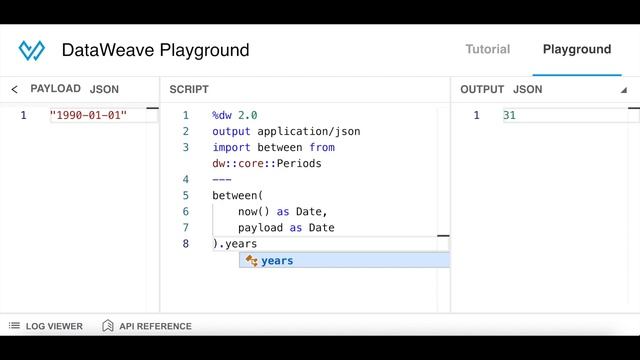Click the ).years line in script
This screenshot has height=360, width=640.
click(235, 244)
